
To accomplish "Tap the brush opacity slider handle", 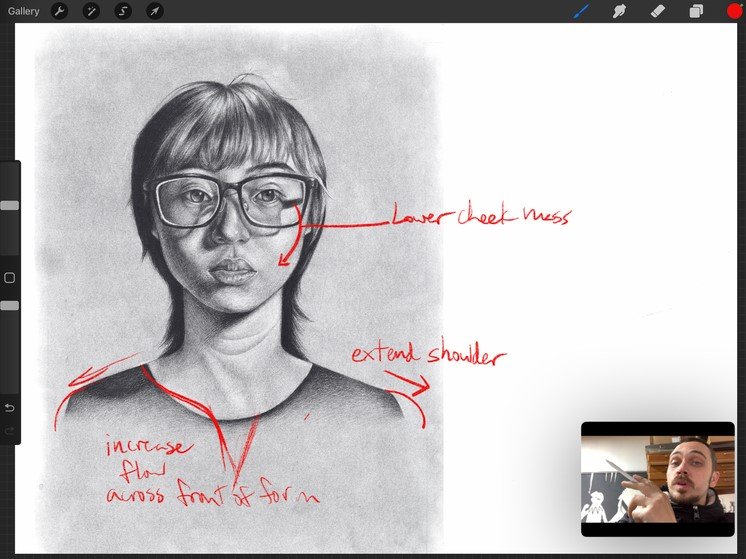I will click(x=10, y=305).
